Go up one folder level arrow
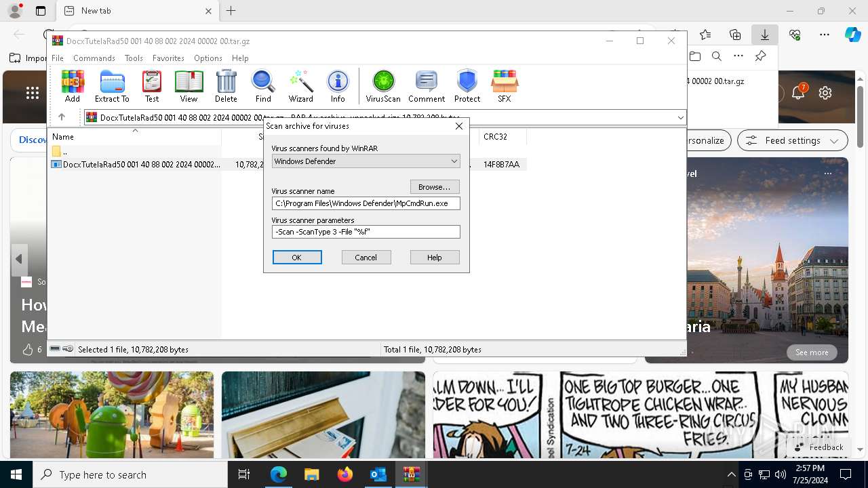Viewport: 868px width, 488px height. [x=62, y=117]
